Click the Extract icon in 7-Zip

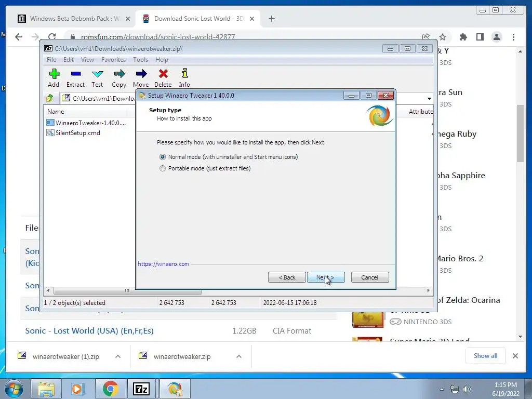[x=76, y=74]
